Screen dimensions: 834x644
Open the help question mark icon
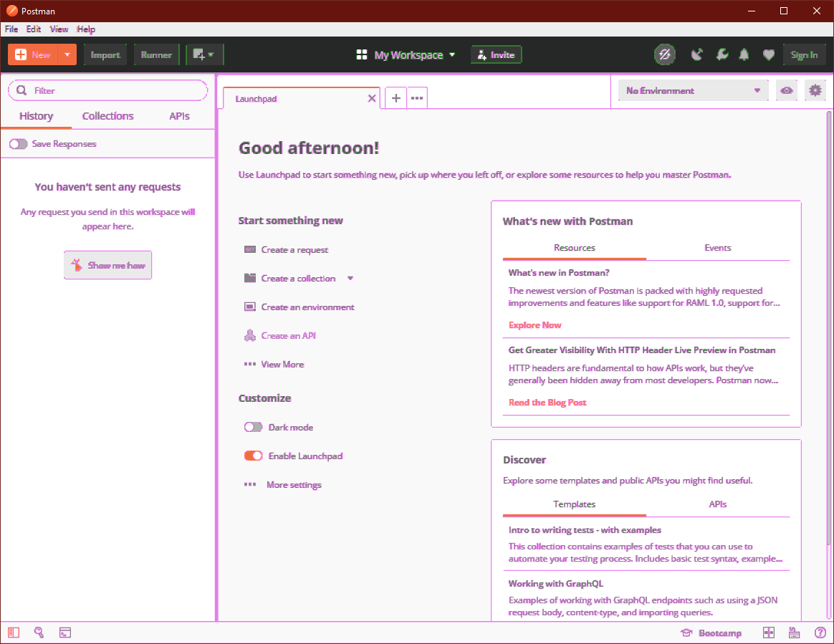[x=820, y=633]
